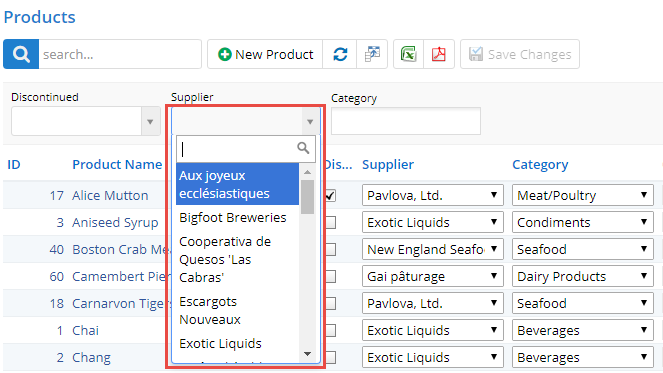Export products to PDF

point(438,54)
